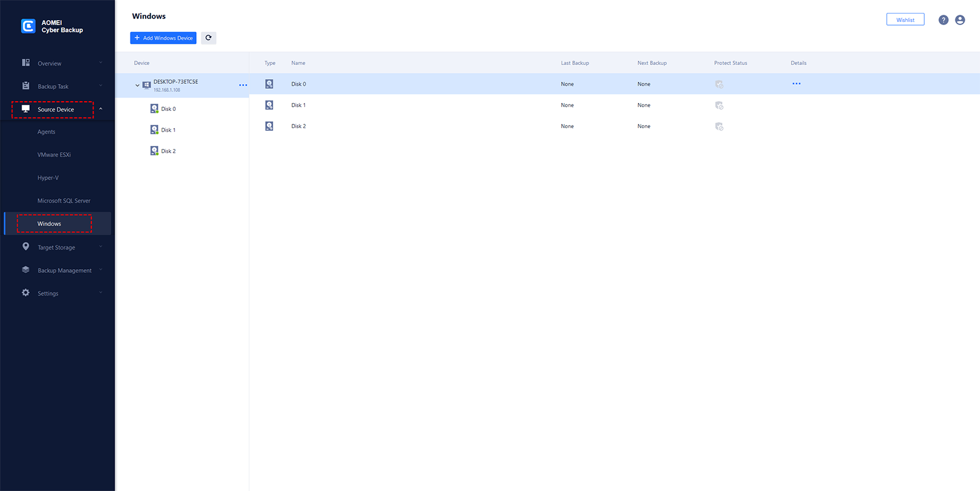Click the plus icon on Add Windows Device button
This screenshot has height=491, width=980.
[x=137, y=38]
